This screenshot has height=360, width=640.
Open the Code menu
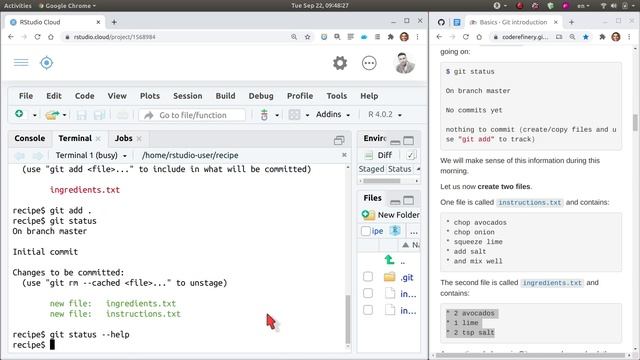84,96
